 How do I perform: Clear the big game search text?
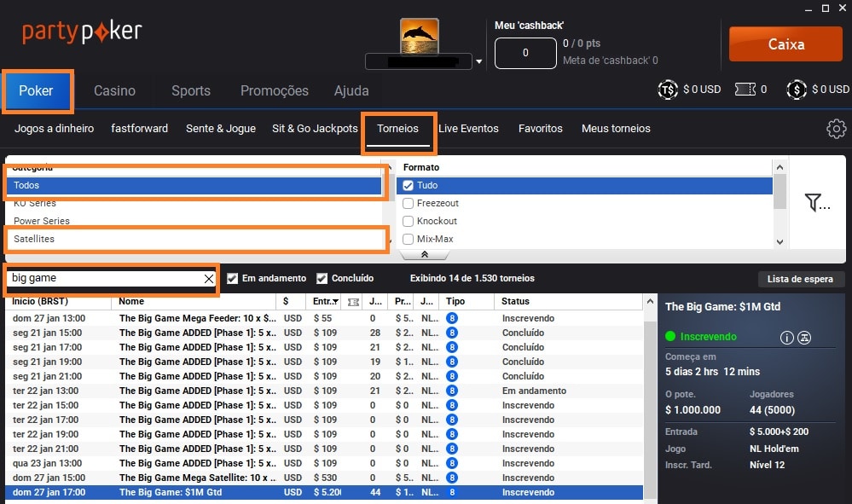[x=209, y=279]
